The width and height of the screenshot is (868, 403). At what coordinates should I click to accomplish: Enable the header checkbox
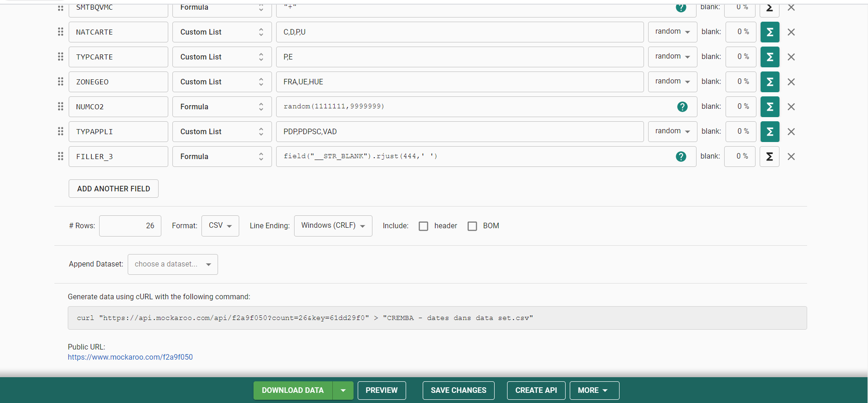423,226
